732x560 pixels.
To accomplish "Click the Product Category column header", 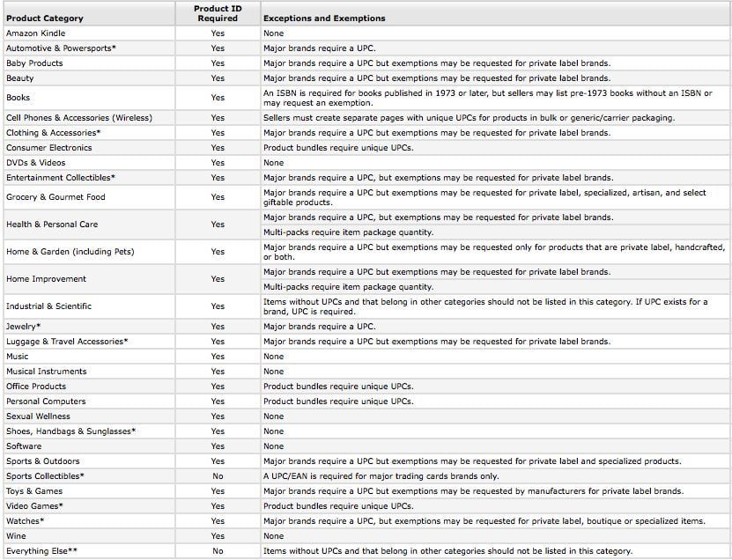I will [x=45, y=18].
